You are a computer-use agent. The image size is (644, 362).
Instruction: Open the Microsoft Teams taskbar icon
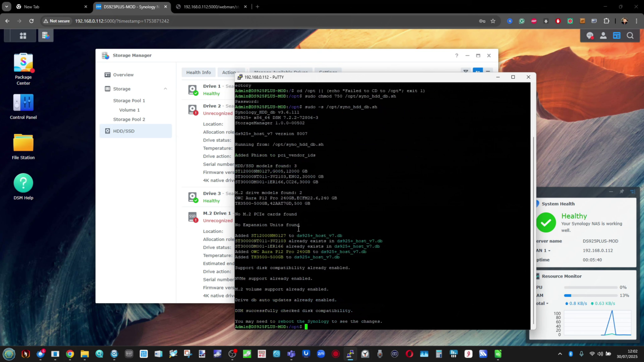click(291, 354)
